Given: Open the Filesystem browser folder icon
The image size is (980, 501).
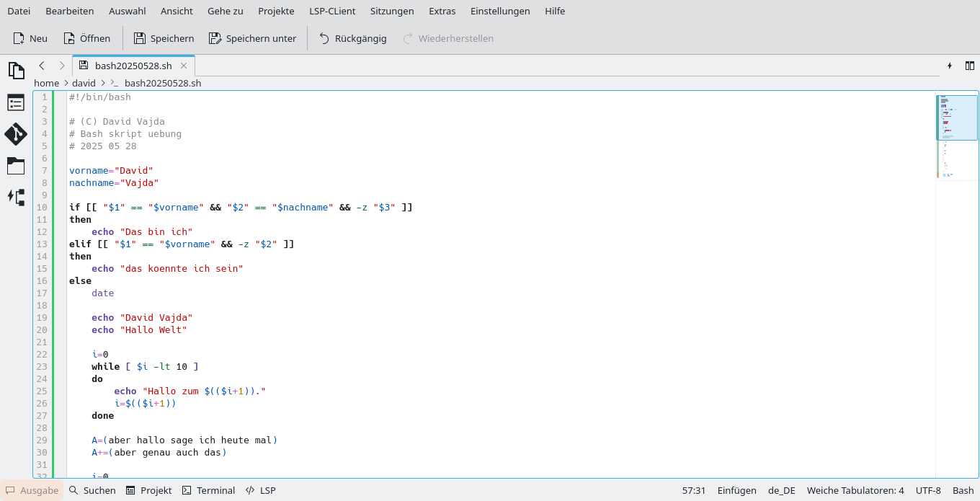Looking at the screenshot, I should tap(15, 166).
